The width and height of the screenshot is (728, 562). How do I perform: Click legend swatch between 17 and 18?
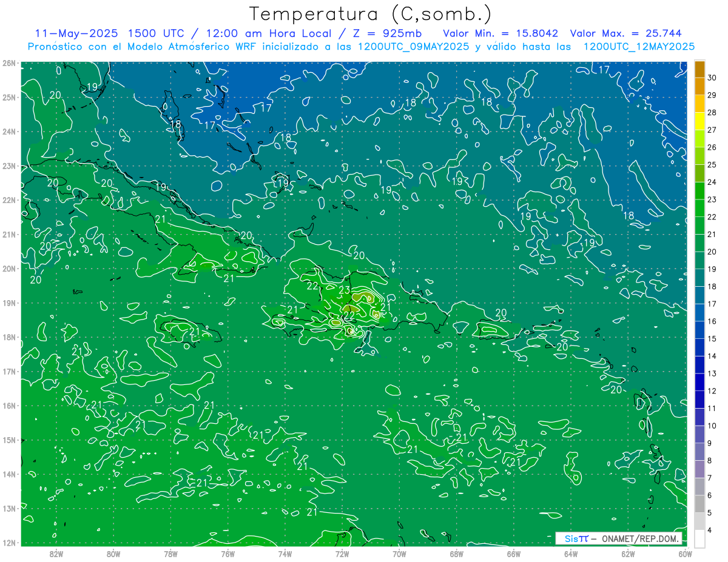click(x=699, y=295)
